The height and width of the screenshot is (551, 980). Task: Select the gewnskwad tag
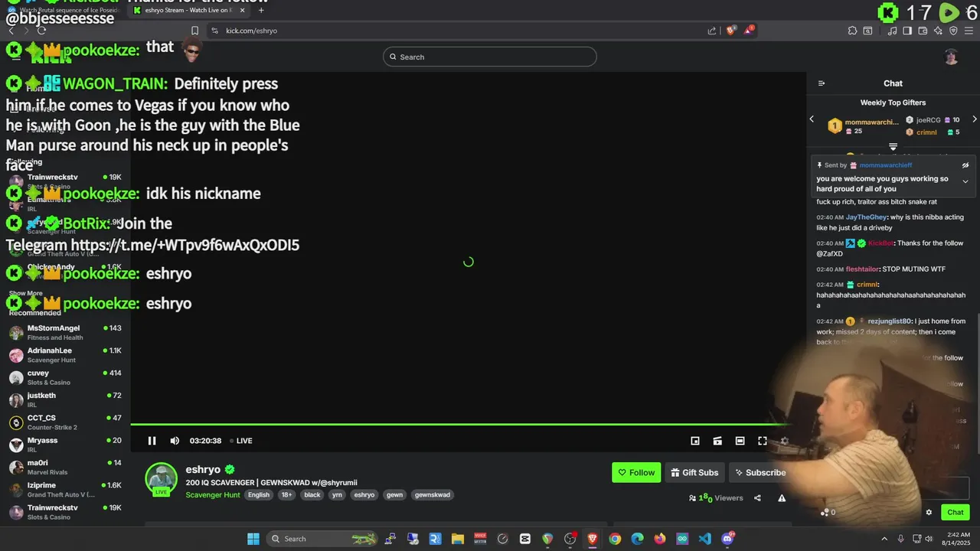(432, 495)
